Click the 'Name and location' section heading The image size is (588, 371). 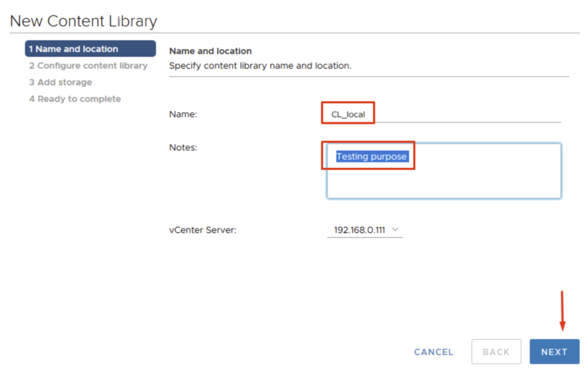(210, 51)
